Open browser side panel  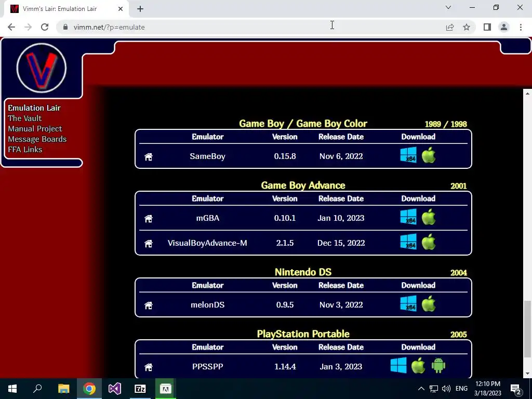[x=487, y=27]
